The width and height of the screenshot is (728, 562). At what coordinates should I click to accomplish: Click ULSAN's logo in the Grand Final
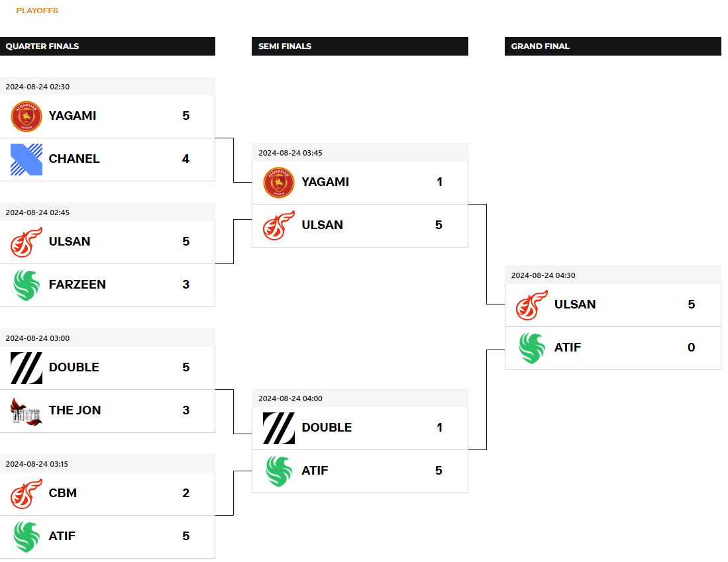pyautogui.click(x=532, y=305)
